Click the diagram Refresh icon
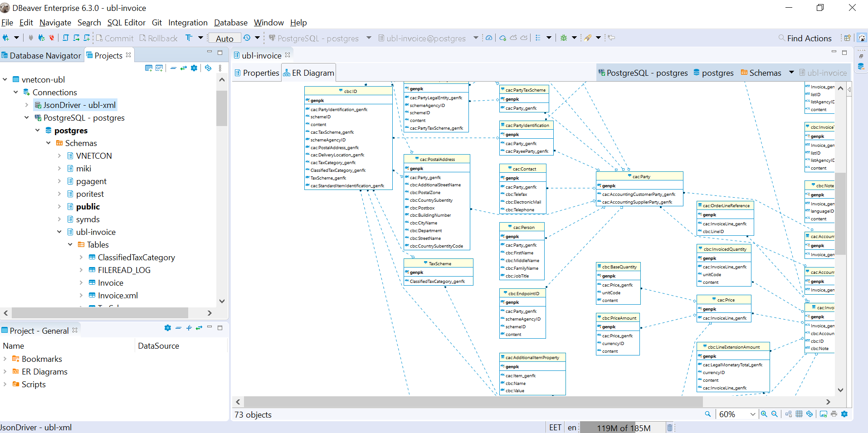 [x=810, y=414]
